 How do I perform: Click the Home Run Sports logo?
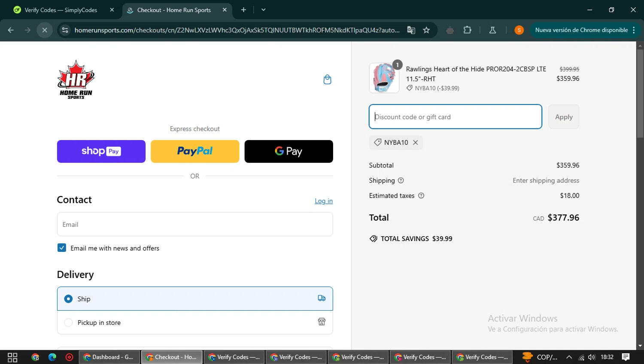pyautogui.click(x=76, y=80)
